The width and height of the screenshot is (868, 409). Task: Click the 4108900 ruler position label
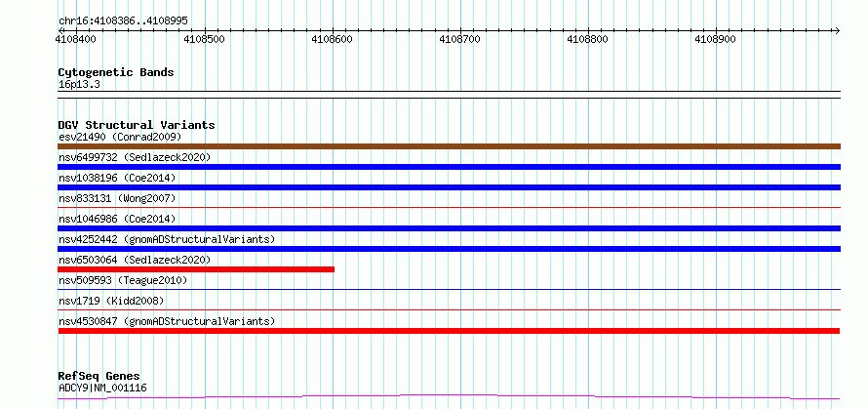tap(715, 39)
